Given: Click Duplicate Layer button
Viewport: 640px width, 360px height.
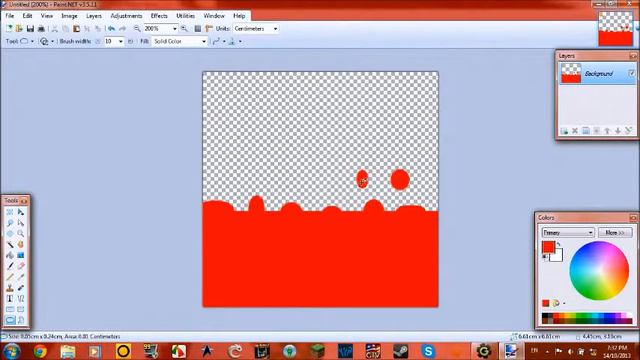Looking at the screenshot, I should (586, 131).
